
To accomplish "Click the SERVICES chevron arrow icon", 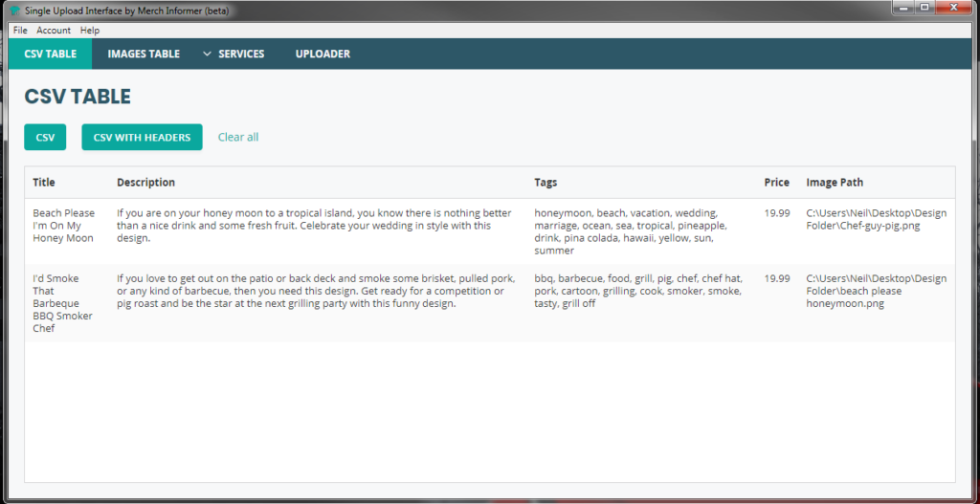I will [x=208, y=55].
